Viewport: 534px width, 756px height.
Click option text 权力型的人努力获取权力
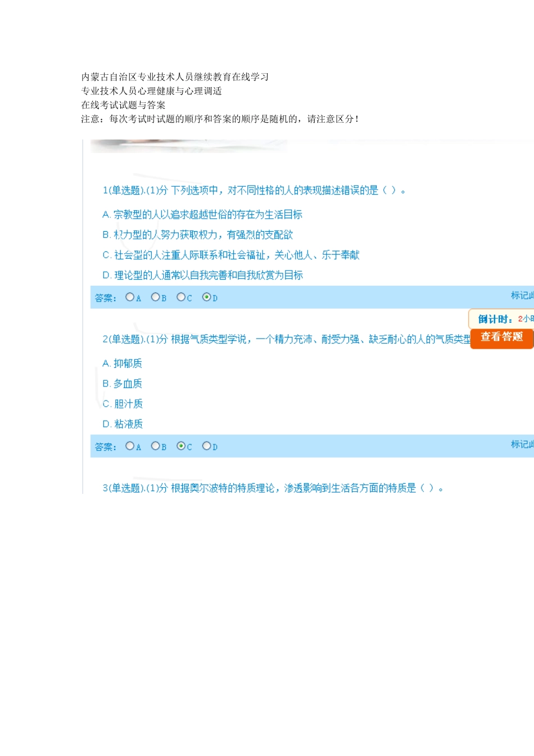[x=203, y=235]
